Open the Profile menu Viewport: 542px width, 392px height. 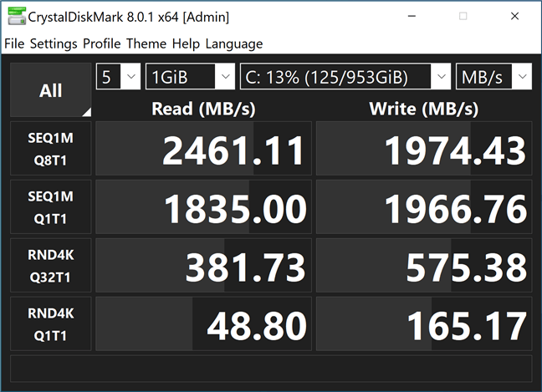pyautogui.click(x=102, y=43)
